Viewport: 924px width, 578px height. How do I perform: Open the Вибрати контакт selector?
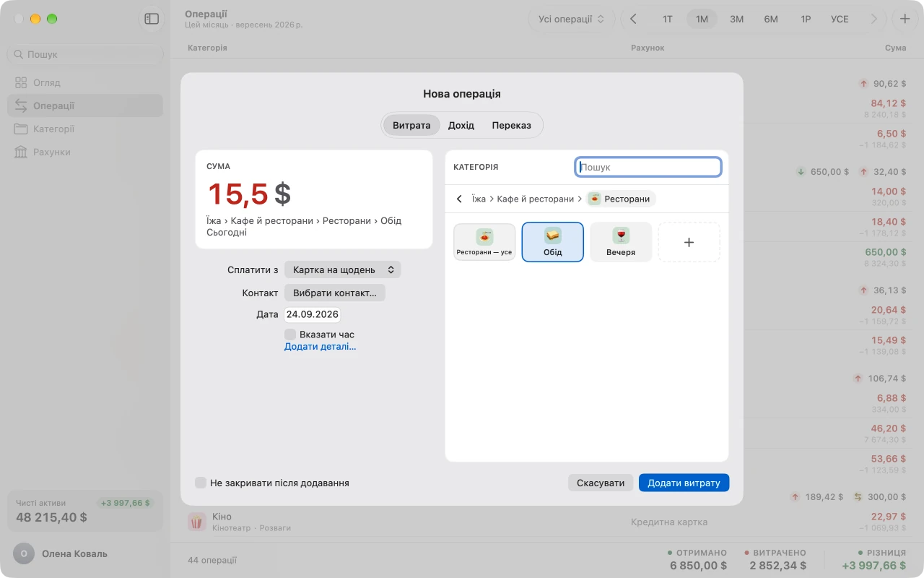(335, 293)
